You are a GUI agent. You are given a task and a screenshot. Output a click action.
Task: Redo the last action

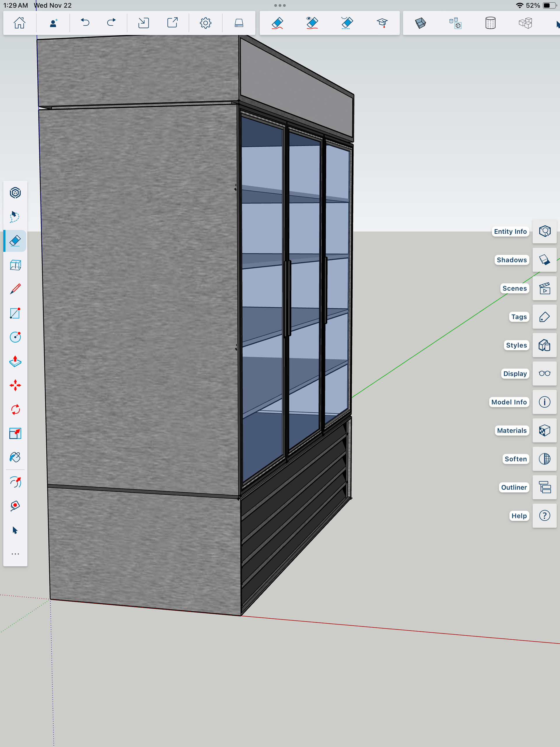pos(111,23)
